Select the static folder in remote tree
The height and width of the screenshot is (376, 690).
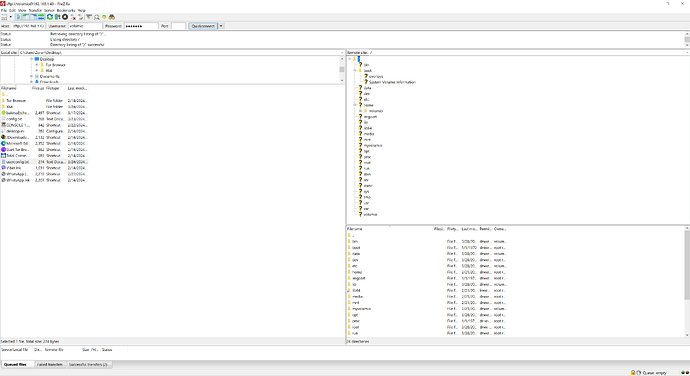(x=368, y=186)
